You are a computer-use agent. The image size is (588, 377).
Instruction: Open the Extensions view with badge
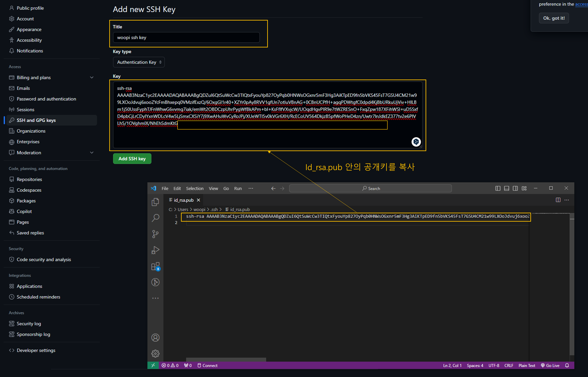coord(155,266)
